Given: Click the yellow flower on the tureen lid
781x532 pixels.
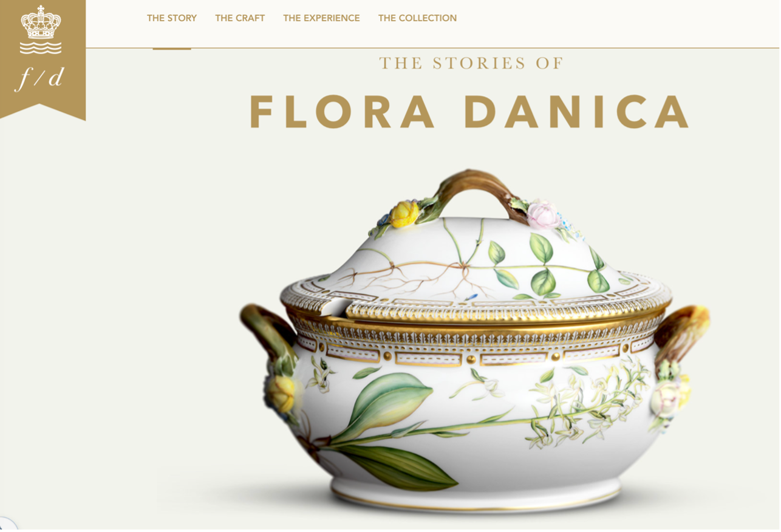Looking at the screenshot, I should tap(404, 214).
